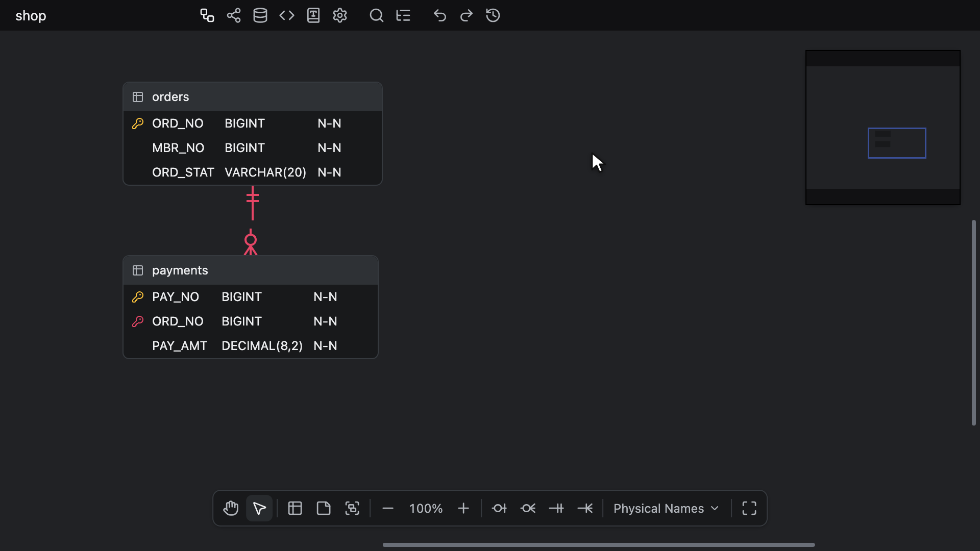Open the database icon in top bar
The image size is (980, 551).
pos(260,15)
